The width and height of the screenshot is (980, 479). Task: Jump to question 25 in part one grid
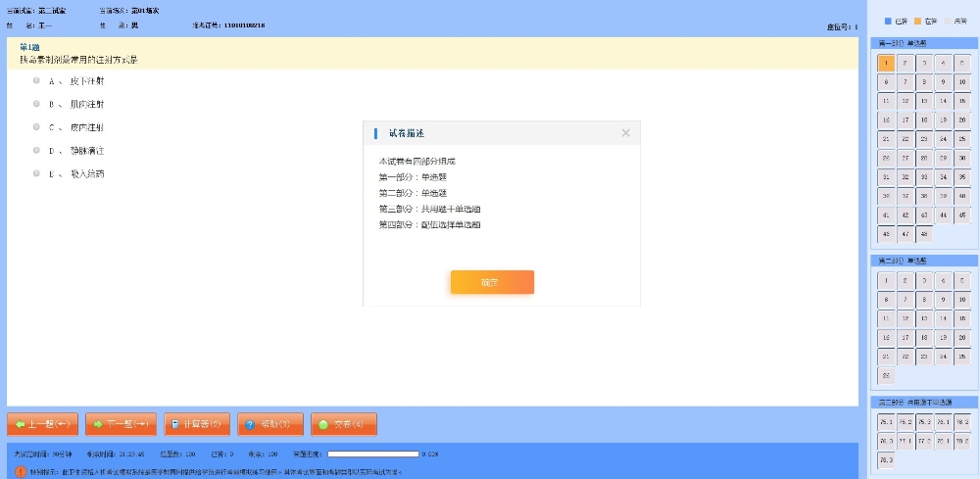coord(961,139)
